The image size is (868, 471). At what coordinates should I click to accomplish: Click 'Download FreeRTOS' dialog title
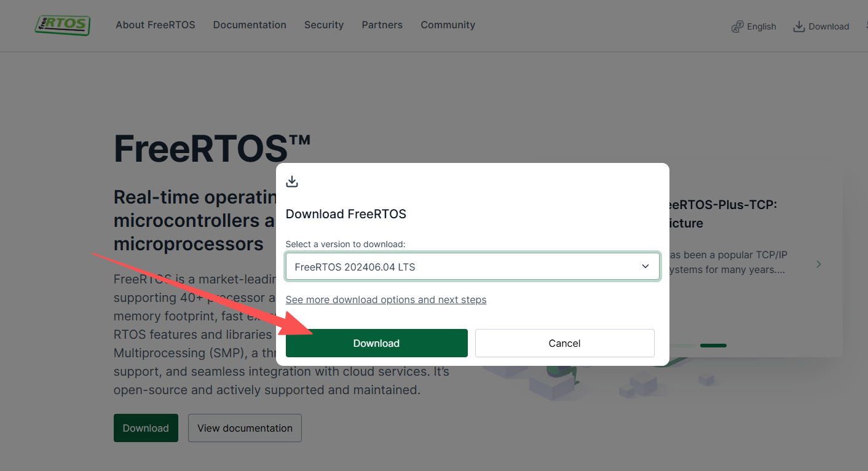[346, 214]
